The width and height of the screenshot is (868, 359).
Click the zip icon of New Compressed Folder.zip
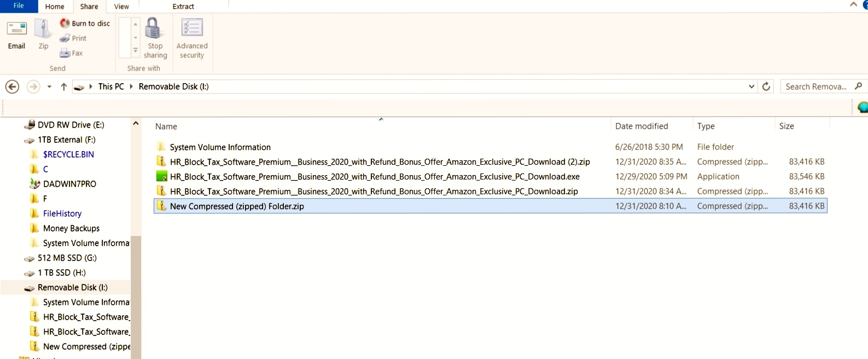tap(161, 206)
